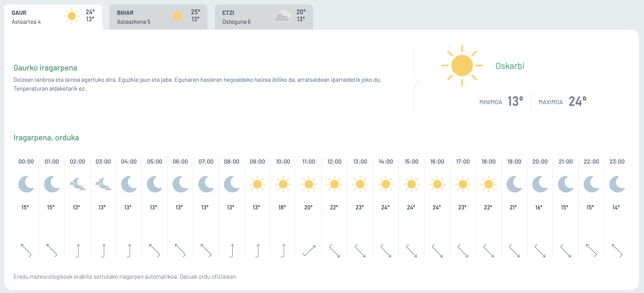Viewport: 644px width, 293px height.
Task: Click the sun icon under 11:00
Action: (309, 184)
